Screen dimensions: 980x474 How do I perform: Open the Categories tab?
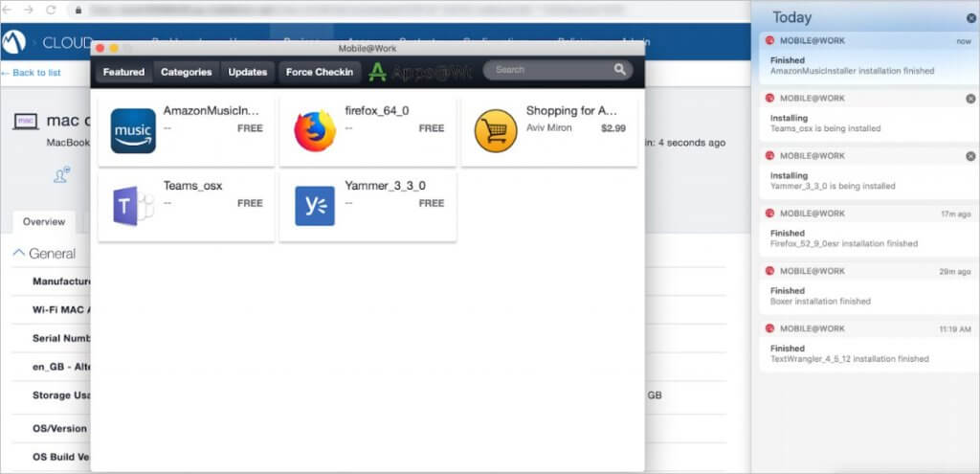(186, 72)
